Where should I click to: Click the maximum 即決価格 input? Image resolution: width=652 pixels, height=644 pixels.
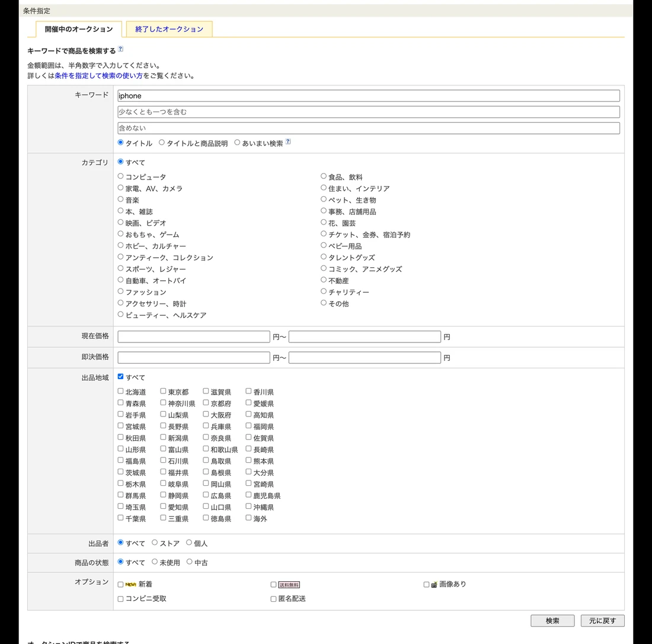pos(365,357)
